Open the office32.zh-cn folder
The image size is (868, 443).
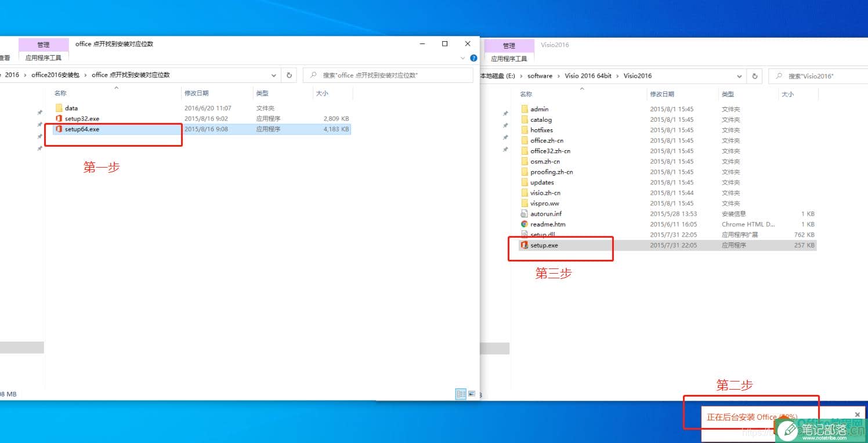545,151
